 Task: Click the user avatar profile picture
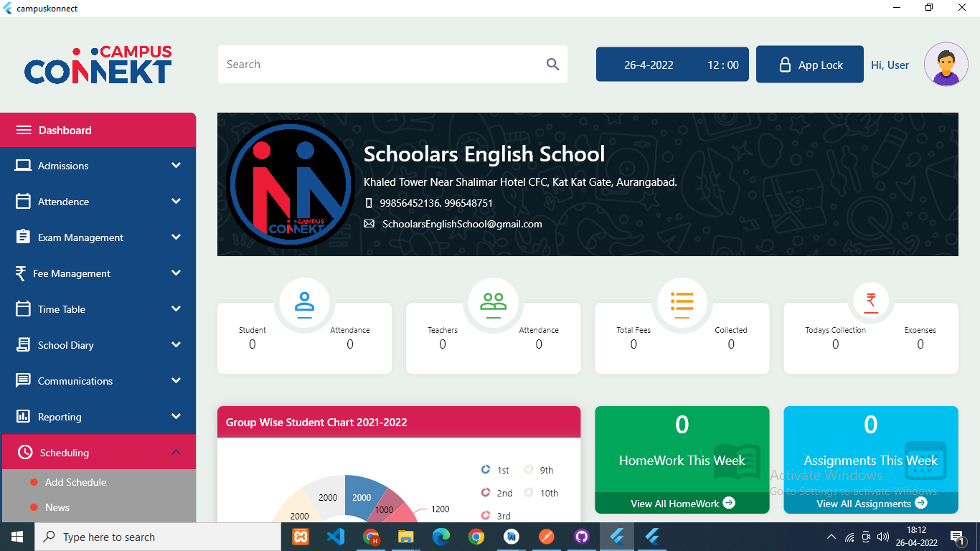[946, 65]
